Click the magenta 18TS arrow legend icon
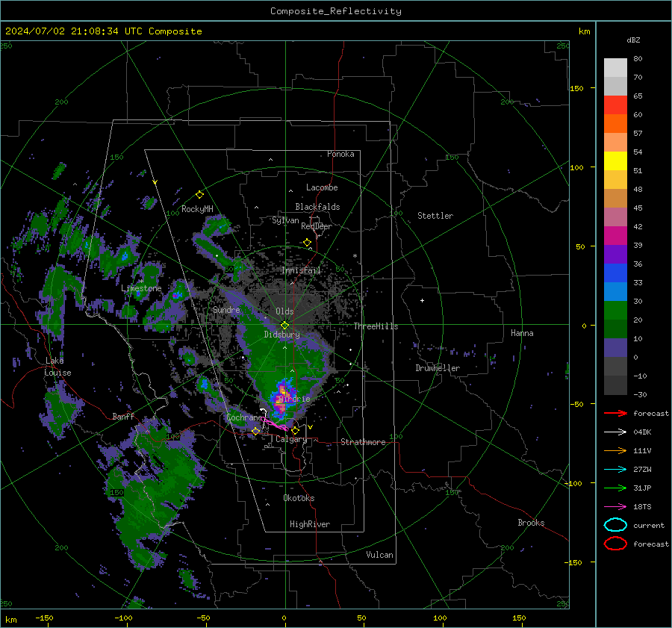Image resolution: width=672 pixels, height=628 pixels. [615, 507]
